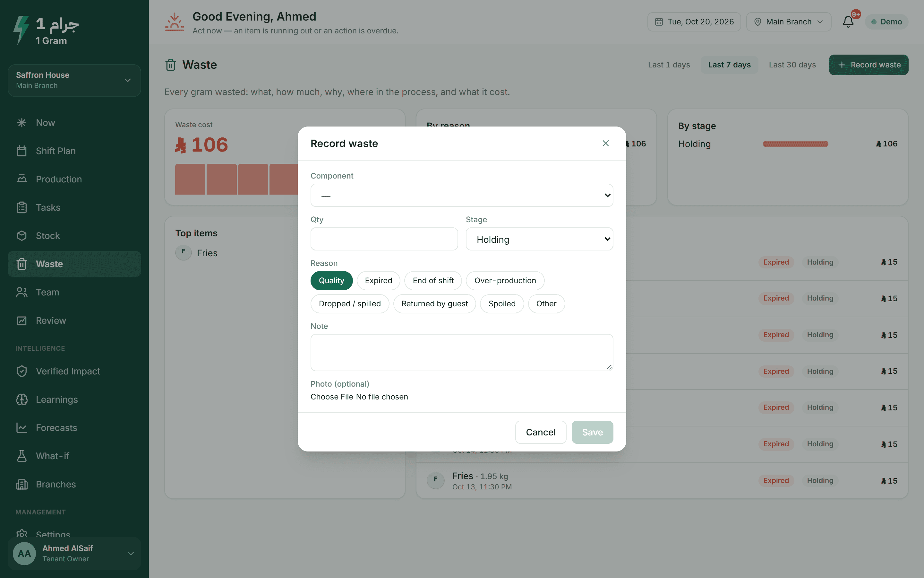Open Production in the sidebar menu
Viewport: 924px width, 578px height.
click(x=74, y=179)
